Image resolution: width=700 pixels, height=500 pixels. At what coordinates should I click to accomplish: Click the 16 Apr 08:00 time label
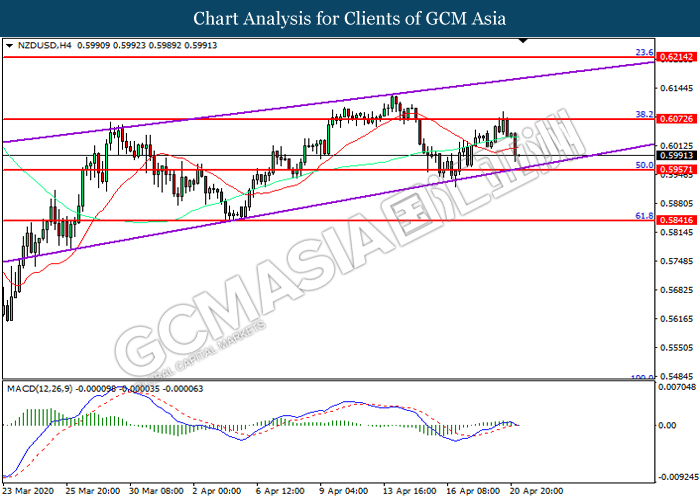point(473,491)
